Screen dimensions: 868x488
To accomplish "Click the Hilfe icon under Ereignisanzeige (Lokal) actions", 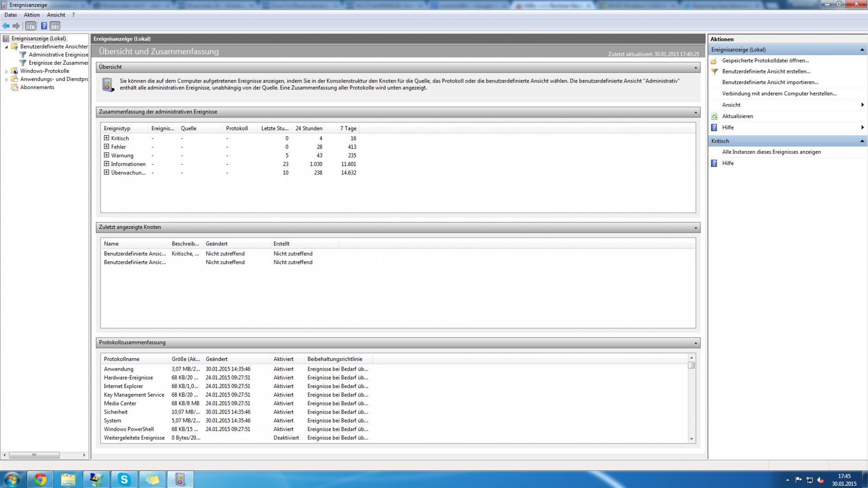I will pos(714,128).
